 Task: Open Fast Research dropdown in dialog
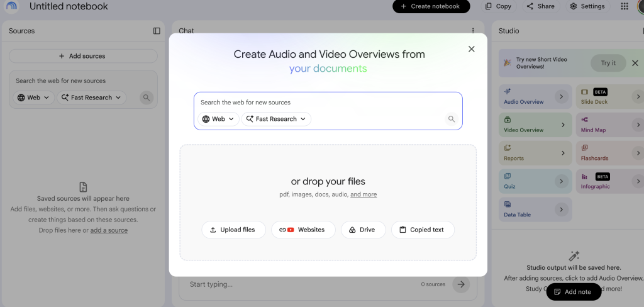[277, 119]
